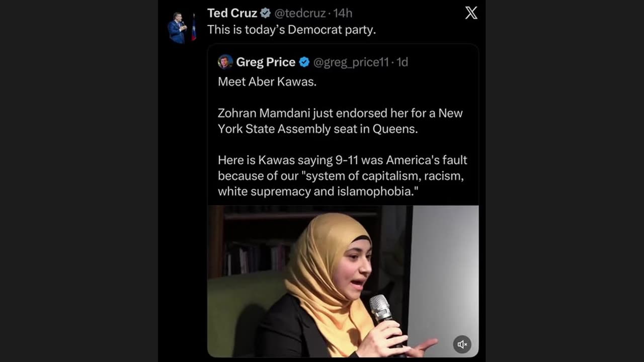Open the quoted post card's empty header area

coord(442,62)
